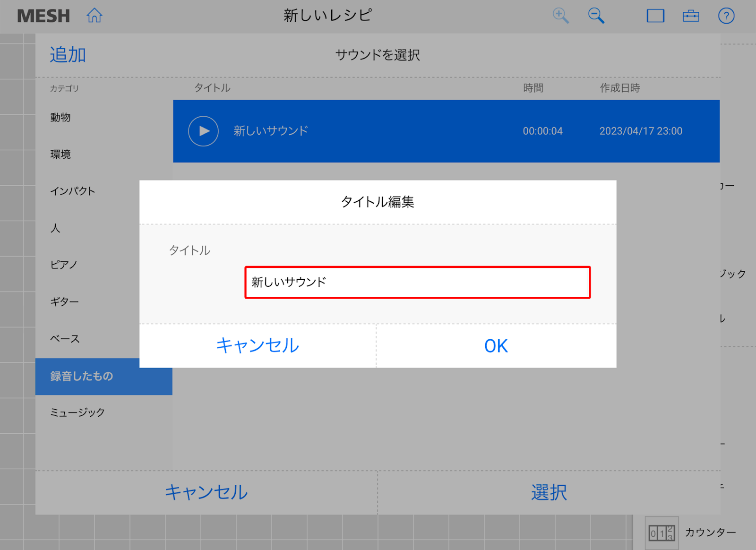The height and width of the screenshot is (550, 756).
Task: Click the 選択 button
Action: [x=549, y=492]
